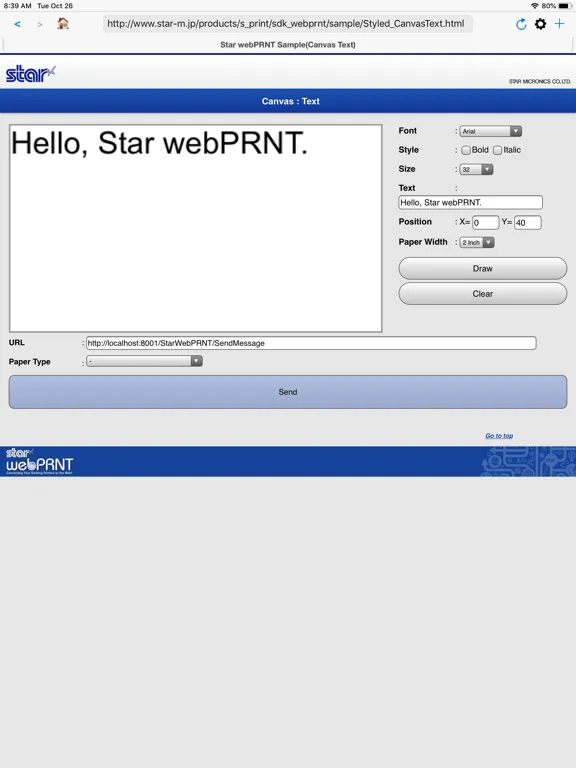
Task: Click the Y position field
Action: tap(528, 222)
